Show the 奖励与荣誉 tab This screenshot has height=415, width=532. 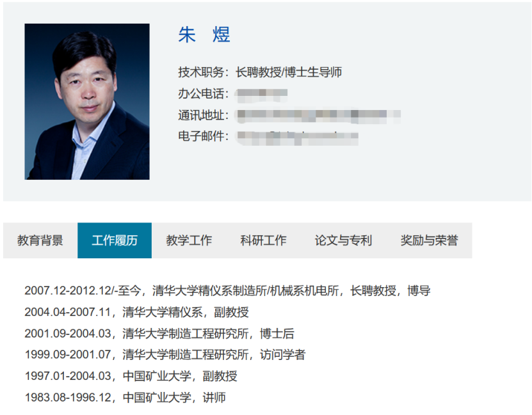point(429,240)
